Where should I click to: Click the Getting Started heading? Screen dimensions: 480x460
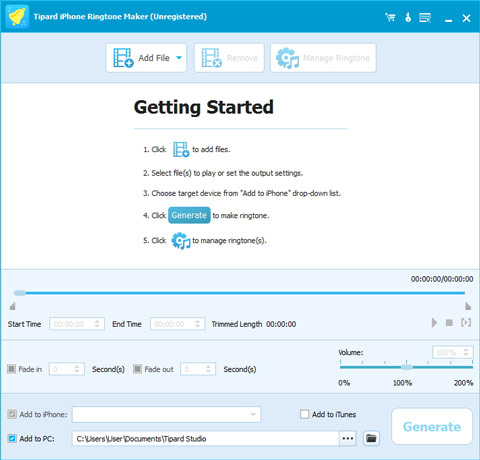tap(204, 107)
